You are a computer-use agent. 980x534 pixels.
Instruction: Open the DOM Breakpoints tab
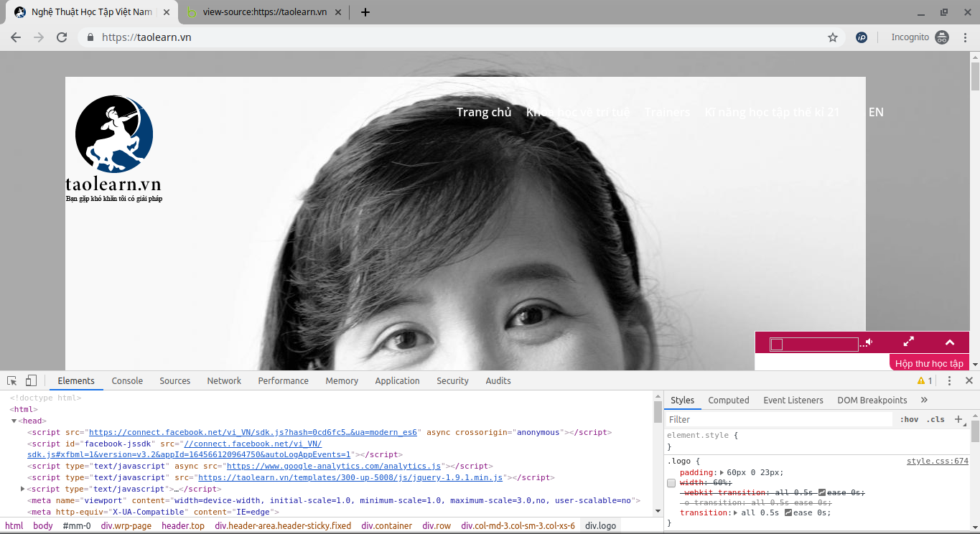click(x=872, y=400)
